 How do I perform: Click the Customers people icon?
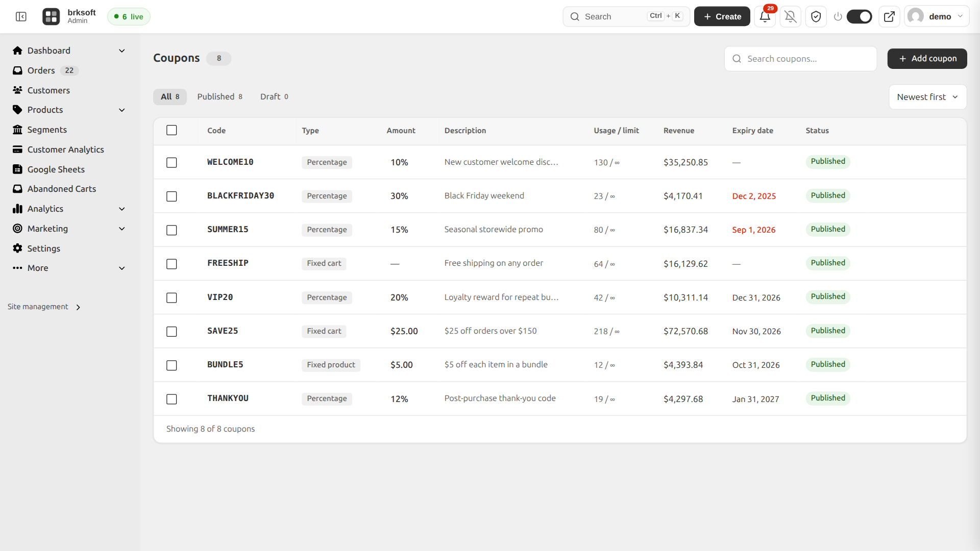(x=17, y=90)
